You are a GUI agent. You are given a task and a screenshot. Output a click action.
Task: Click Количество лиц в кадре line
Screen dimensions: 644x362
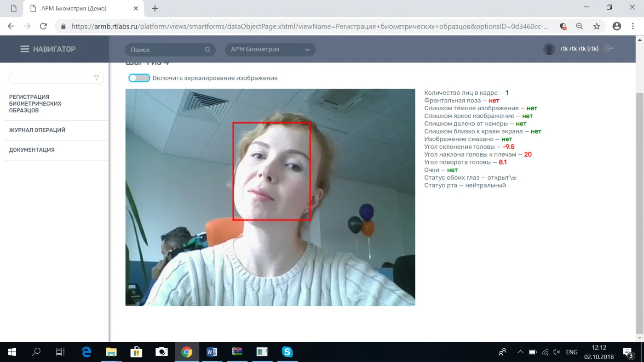(466, 93)
